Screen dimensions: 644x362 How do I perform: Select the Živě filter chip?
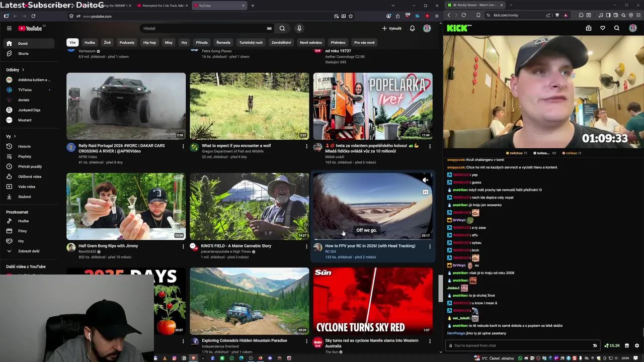click(x=107, y=42)
